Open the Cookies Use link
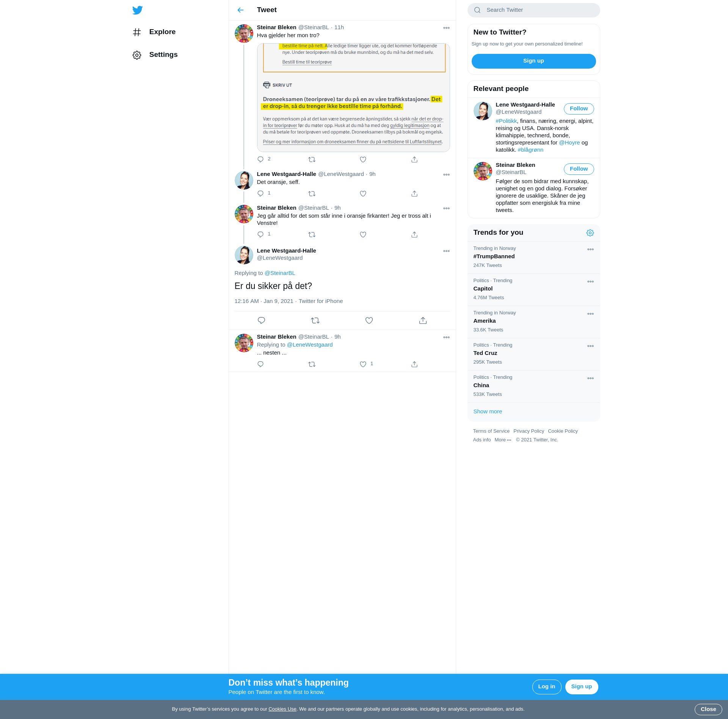Image resolution: width=728 pixels, height=719 pixels. pyautogui.click(x=282, y=709)
